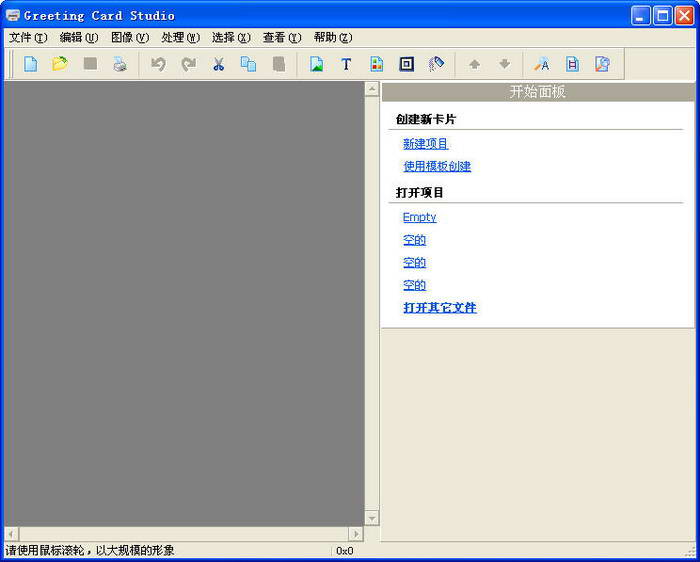Click the Insert image icon

(x=317, y=64)
